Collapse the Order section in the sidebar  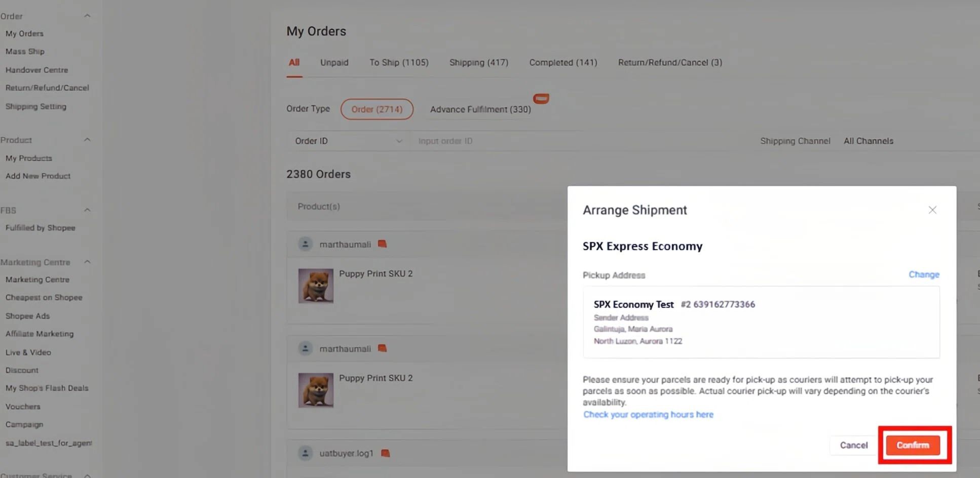(87, 16)
